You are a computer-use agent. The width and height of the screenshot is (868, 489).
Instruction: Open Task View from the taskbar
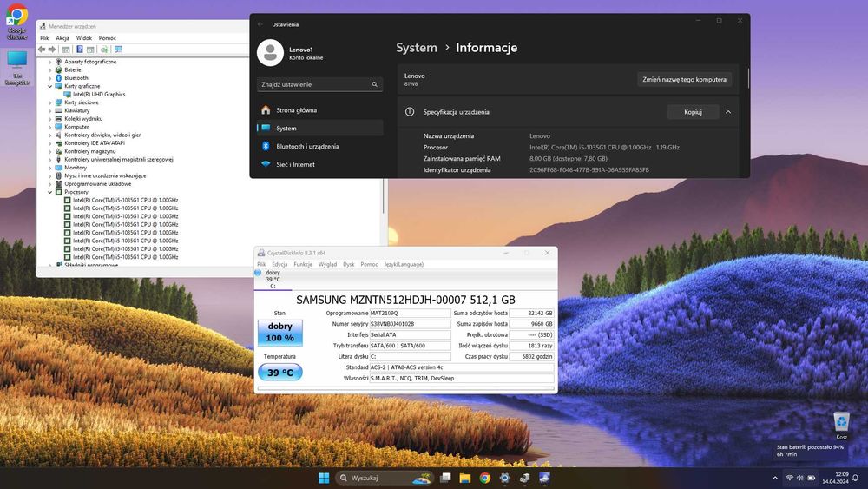click(445, 478)
